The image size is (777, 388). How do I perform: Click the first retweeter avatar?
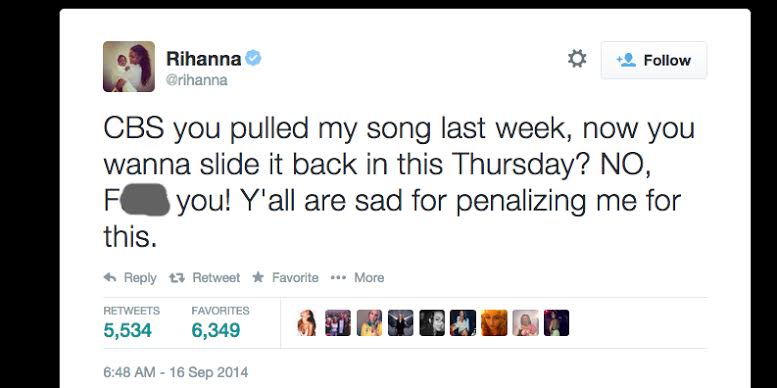click(307, 323)
